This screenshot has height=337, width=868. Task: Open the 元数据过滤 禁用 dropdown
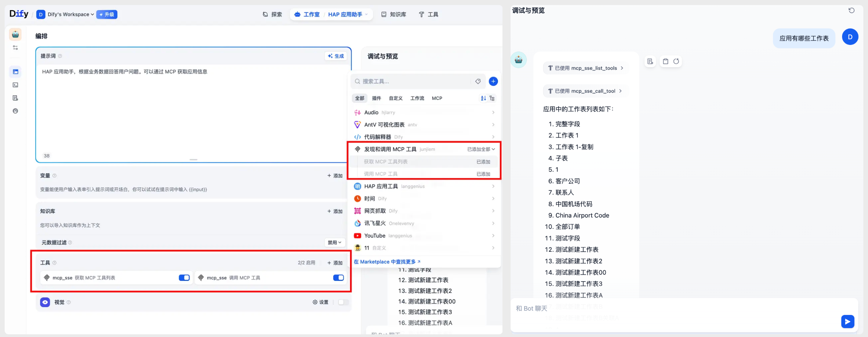pos(335,242)
